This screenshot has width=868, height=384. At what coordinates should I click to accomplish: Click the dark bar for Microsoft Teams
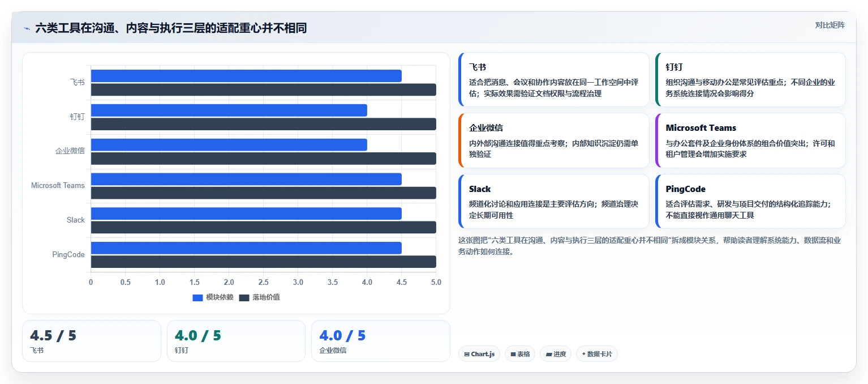(264, 193)
